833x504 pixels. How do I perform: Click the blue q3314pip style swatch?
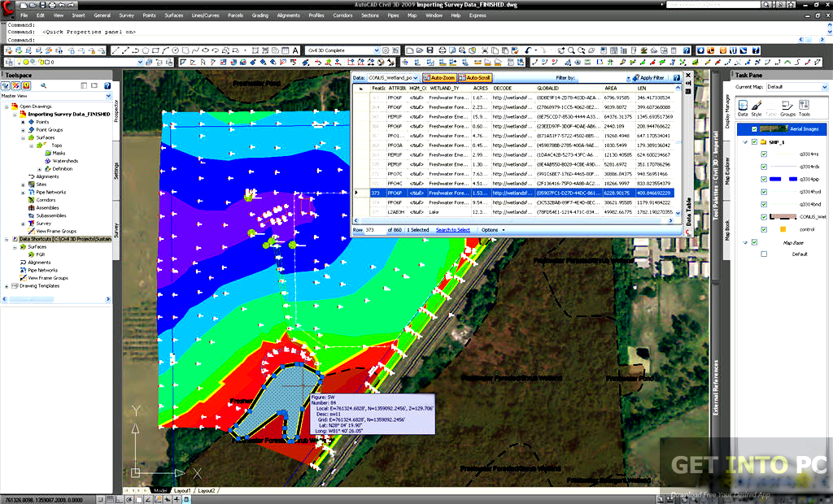point(783,179)
